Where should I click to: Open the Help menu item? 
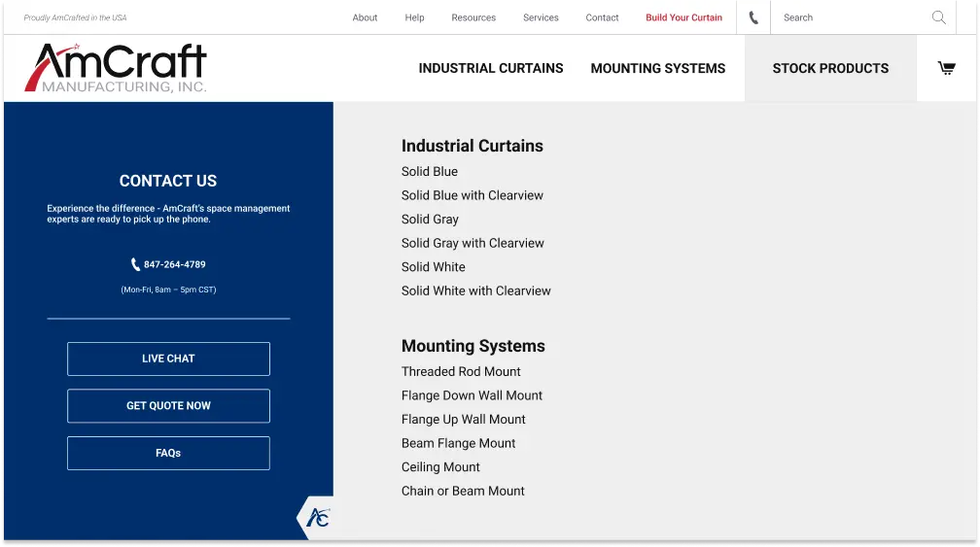(414, 17)
